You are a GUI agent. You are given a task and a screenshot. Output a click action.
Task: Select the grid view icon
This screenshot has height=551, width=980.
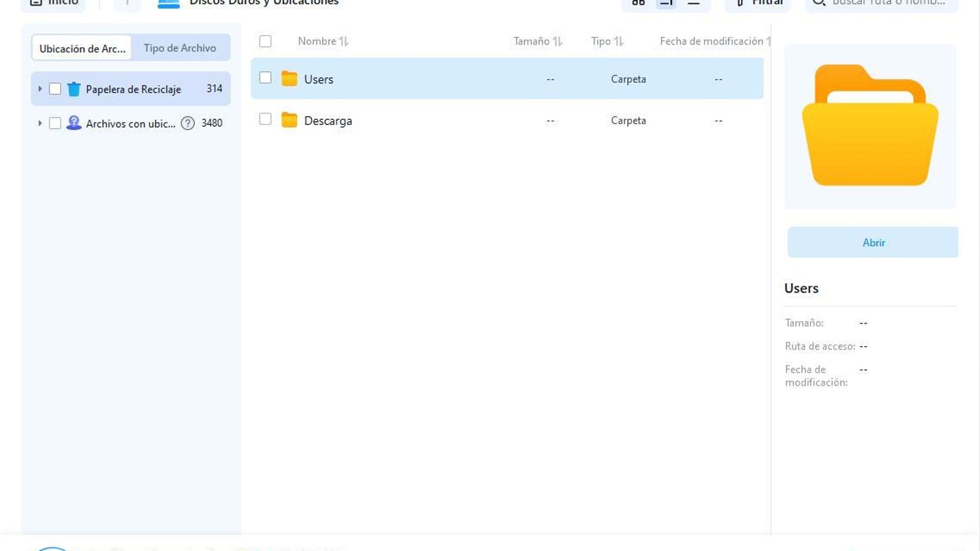pyautogui.click(x=638, y=2)
